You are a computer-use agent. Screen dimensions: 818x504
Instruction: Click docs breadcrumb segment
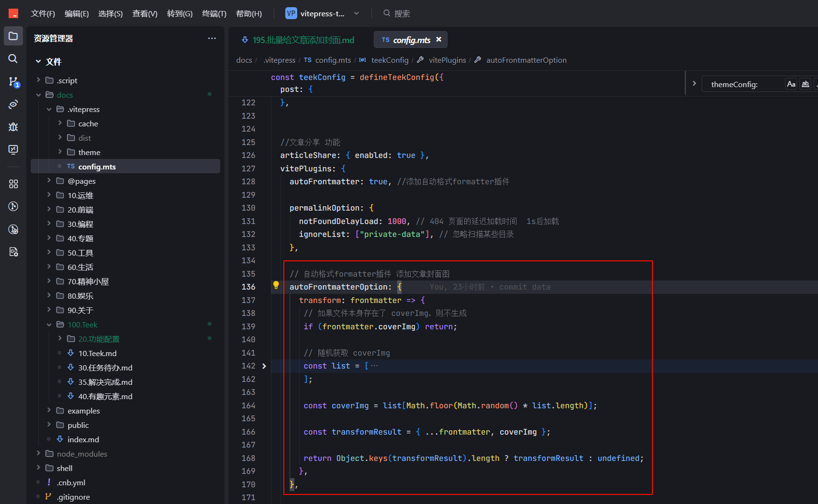pos(244,60)
